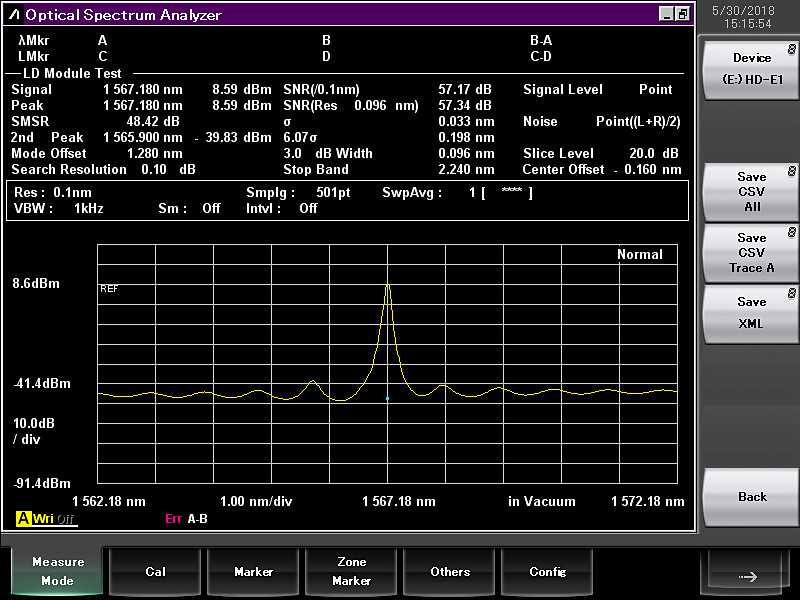This screenshot has width=800, height=600.
Task: Open the Device (E:) HD-E1 selector
Action: [751, 68]
